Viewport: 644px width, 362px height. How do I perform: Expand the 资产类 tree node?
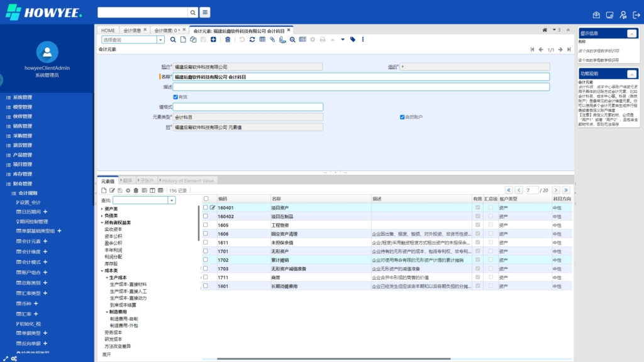pyautogui.click(x=103, y=209)
